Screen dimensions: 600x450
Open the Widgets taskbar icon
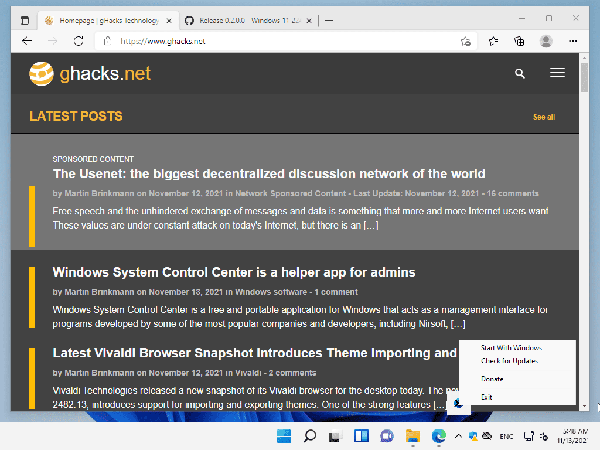click(361, 436)
